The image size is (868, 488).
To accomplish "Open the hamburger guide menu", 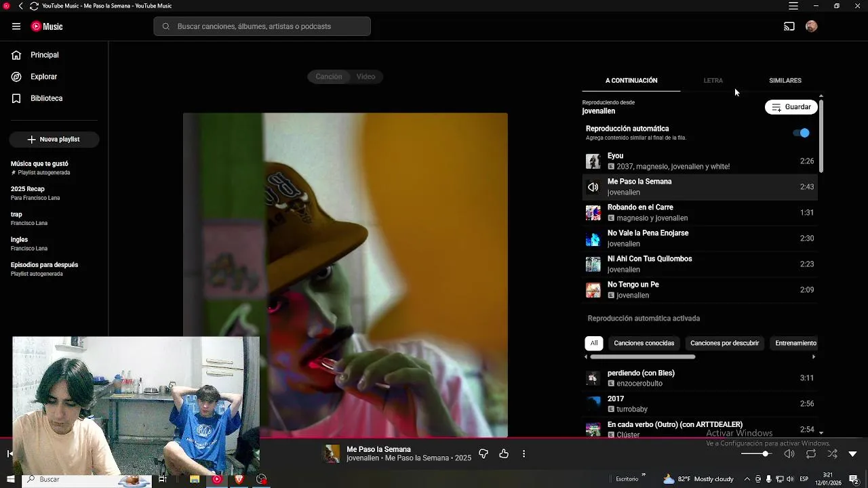I will pyautogui.click(x=16, y=26).
